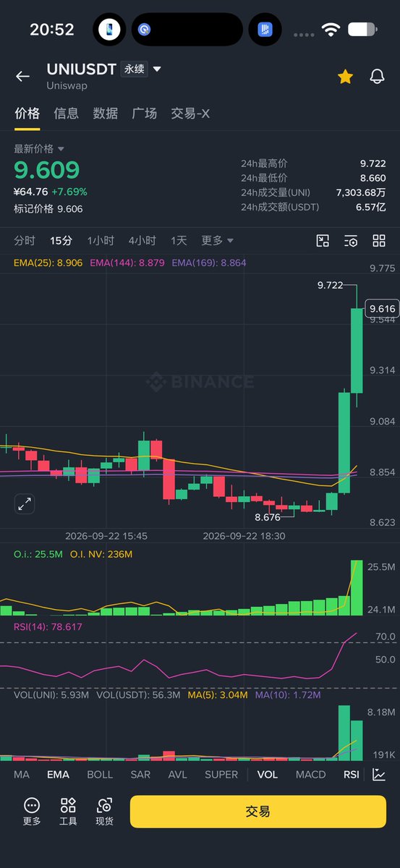
Task: Tap the MA(5) 3.04M legend
Action: [218, 695]
